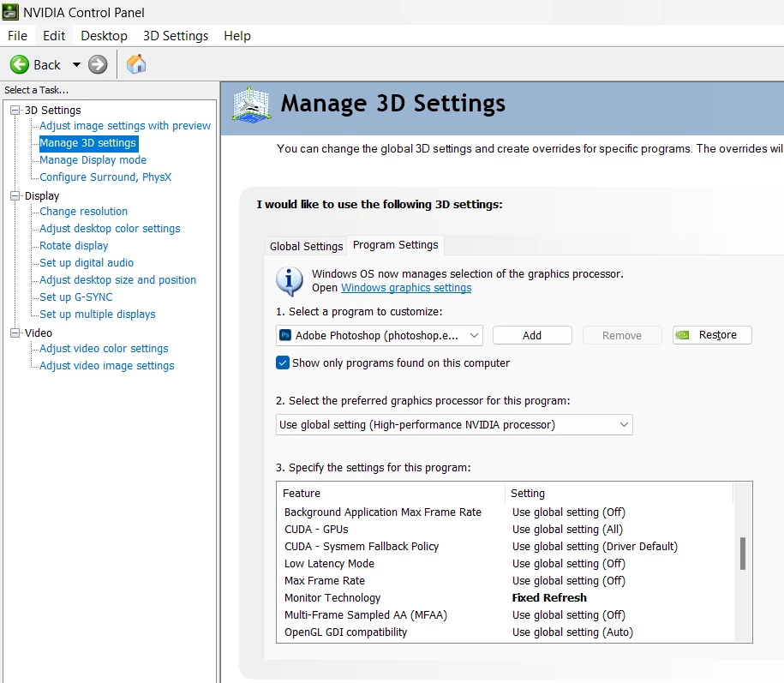Viewport: 784px width, 683px height.
Task: Click the Restore button
Action: (x=712, y=335)
